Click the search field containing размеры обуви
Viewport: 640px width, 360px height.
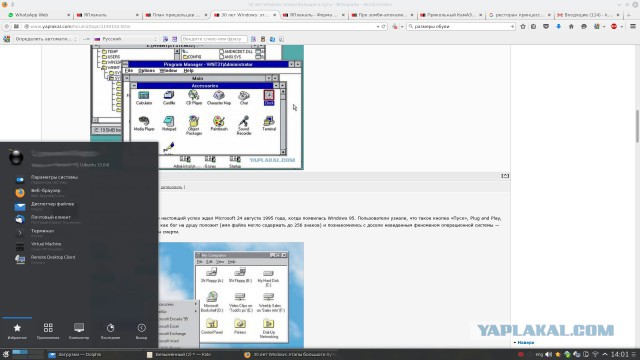(460, 27)
